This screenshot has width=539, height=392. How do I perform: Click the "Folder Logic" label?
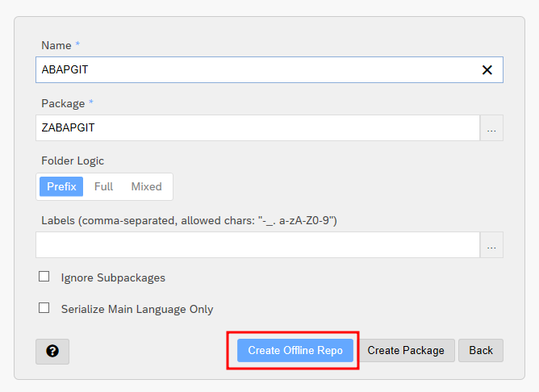tap(73, 161)
